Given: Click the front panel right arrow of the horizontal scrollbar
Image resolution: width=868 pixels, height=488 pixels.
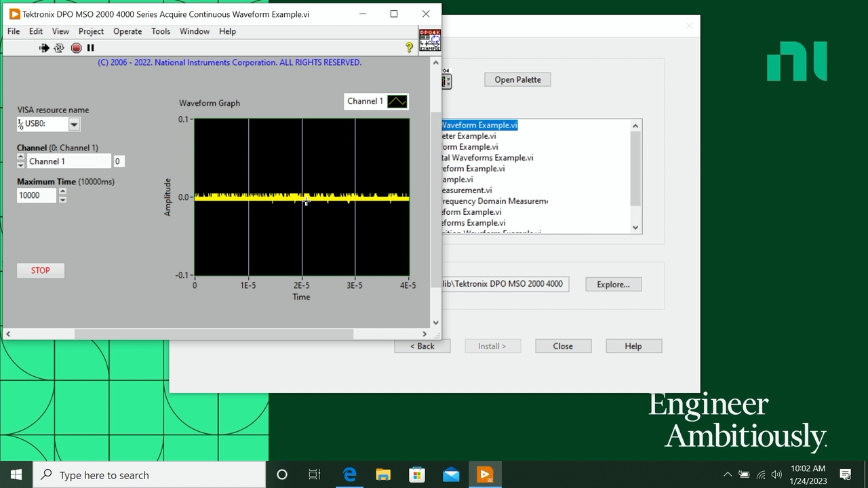Looking at the screenshot, I should coord(425,333).
